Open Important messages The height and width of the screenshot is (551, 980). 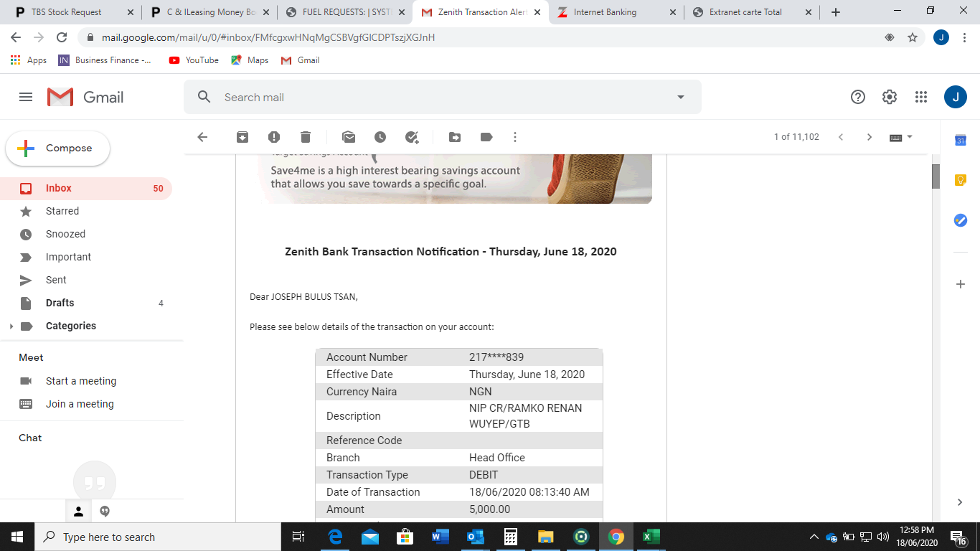pyautogui.click(x=86, y=258)
